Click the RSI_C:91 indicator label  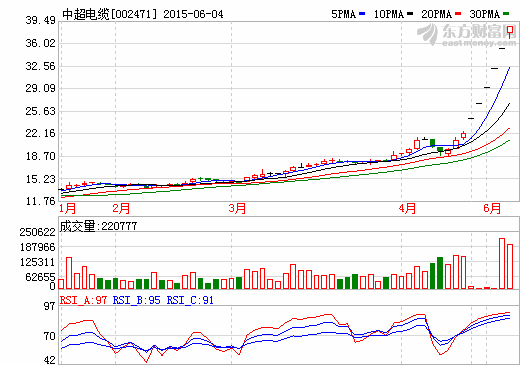click(190, 300)
